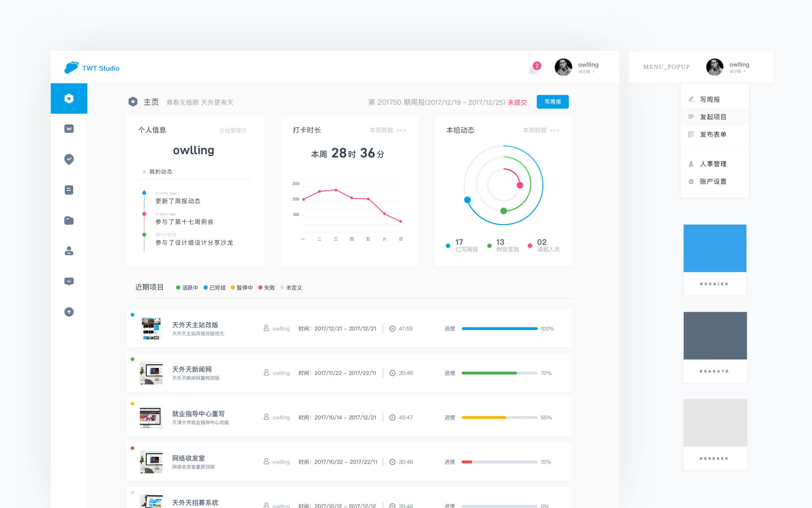Viewport: 812px width, 508px height.
Task: Choose 账户设置 from the popup menu
Action: click(713, 181)
